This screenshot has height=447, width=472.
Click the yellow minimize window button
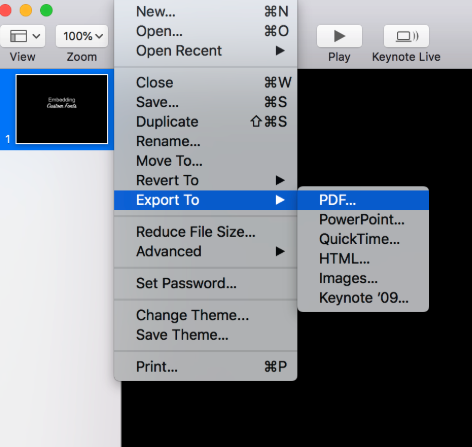[x=26, y=10]
